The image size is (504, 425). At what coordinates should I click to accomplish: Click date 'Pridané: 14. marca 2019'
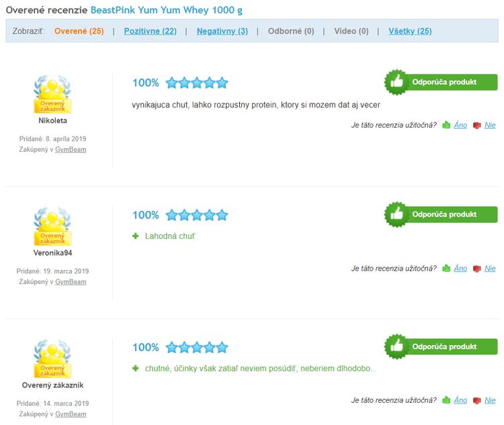52,403
